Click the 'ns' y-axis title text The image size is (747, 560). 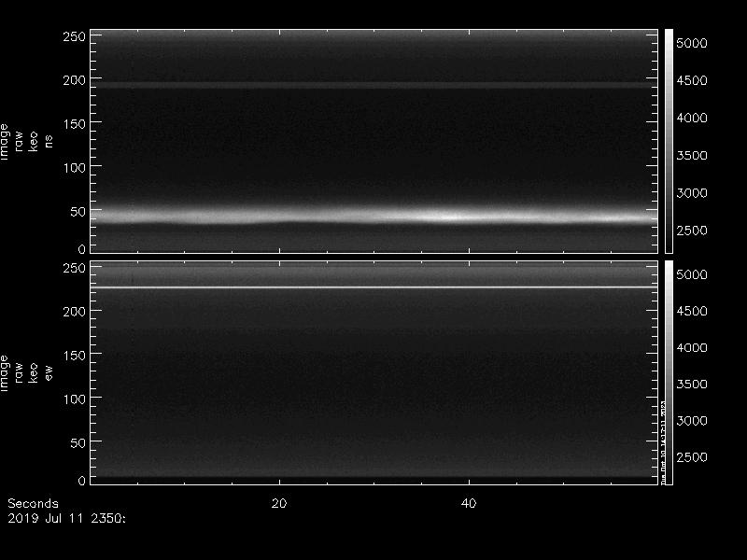pos(49,142)
